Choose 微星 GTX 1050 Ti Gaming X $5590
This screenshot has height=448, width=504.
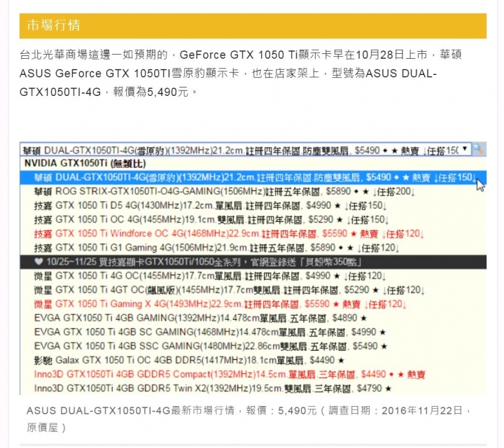tap(253, 304)
